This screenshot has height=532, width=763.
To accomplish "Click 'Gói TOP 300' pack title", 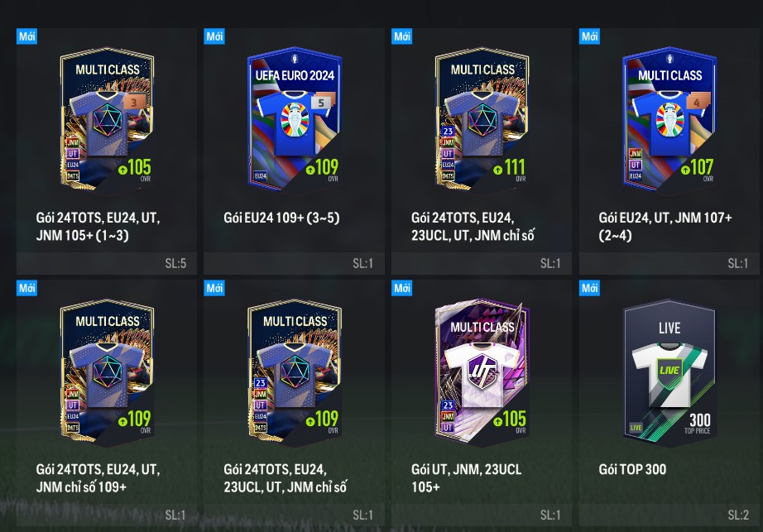I will [x=632, y=469].
